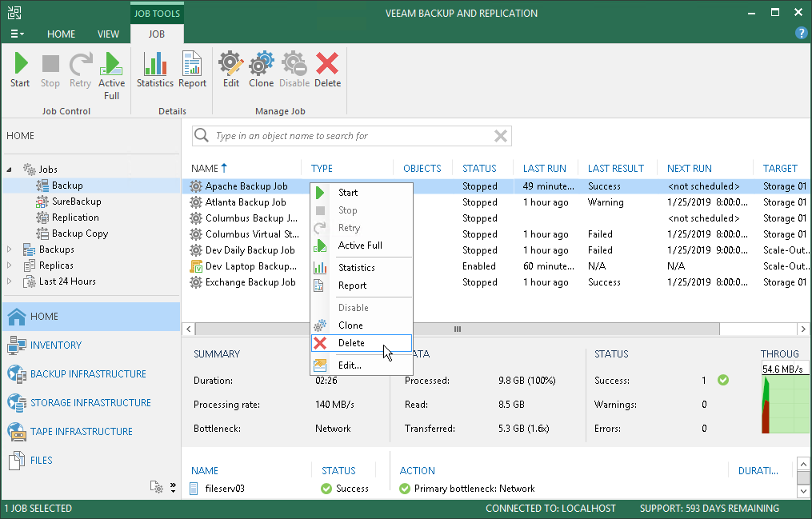The image size is (812, 519).
Task: Collapse the Jobs tree node
Action: click(10, 170)
